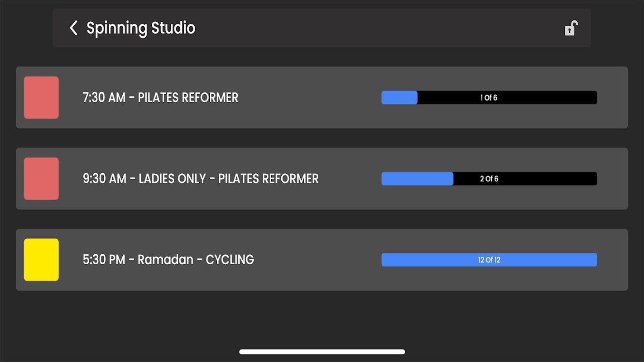Open the 7:30 AM Pilates Reformer class

(160, 98)
